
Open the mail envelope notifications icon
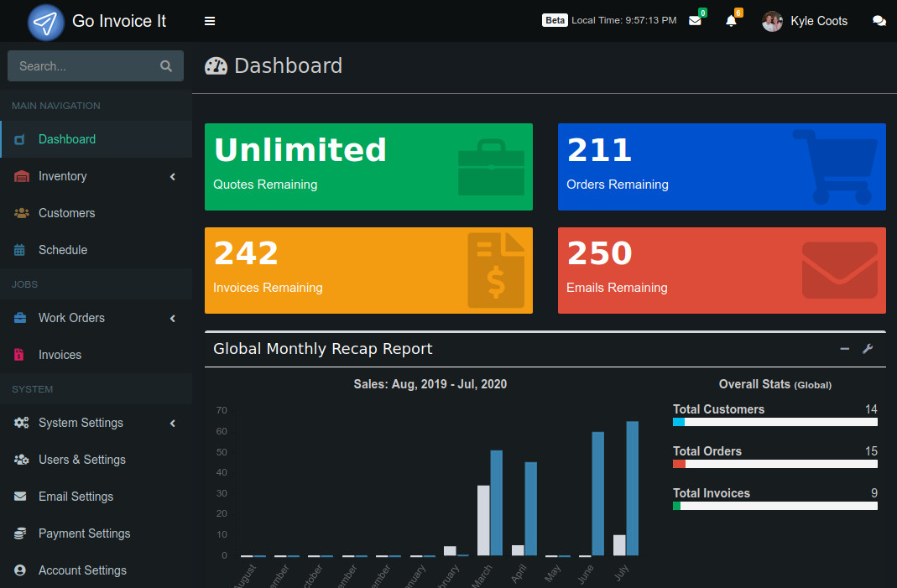pos(695,21)
